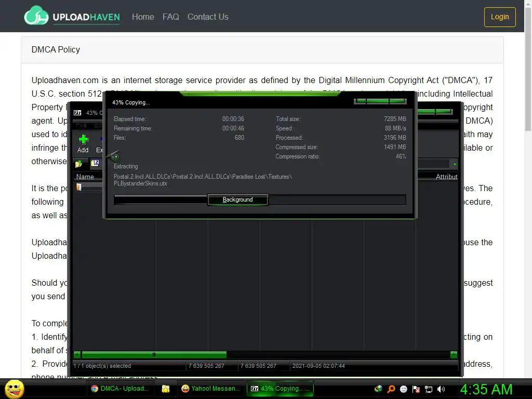The image size is (532, 399).
Task: Click the green arrow marker above Extracting label
Action: 114,156
